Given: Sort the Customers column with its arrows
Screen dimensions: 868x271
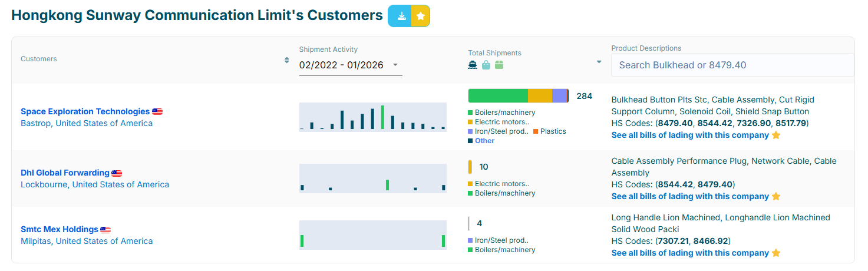Looking at the screenshot, I should tap(286, 60).
